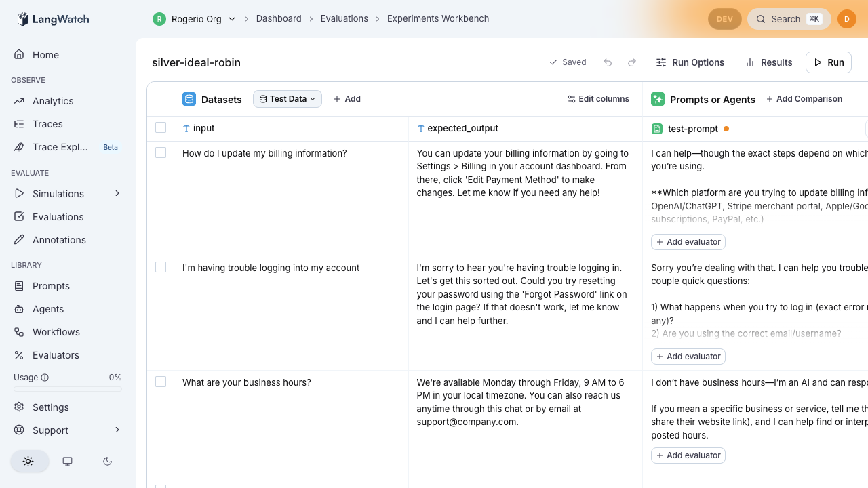Select the trouble logging in row checkbox
Viewport: 868px width, 488px height.
coord(161,267)
